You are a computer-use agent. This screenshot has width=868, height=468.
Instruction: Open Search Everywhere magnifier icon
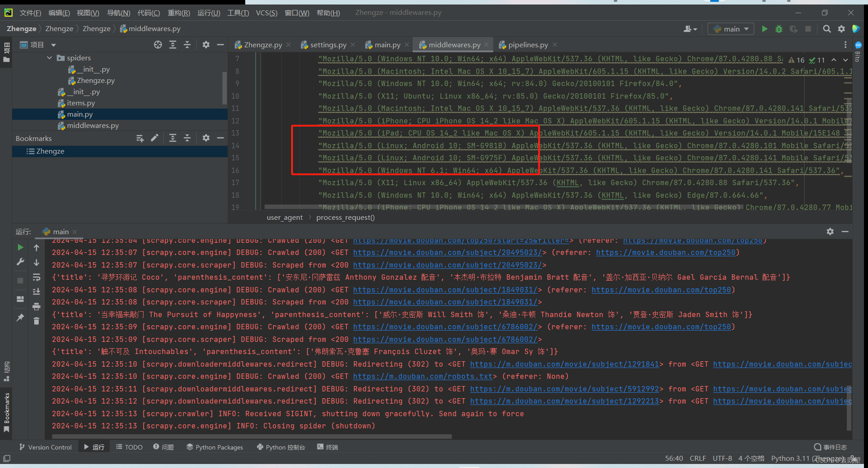827,29
